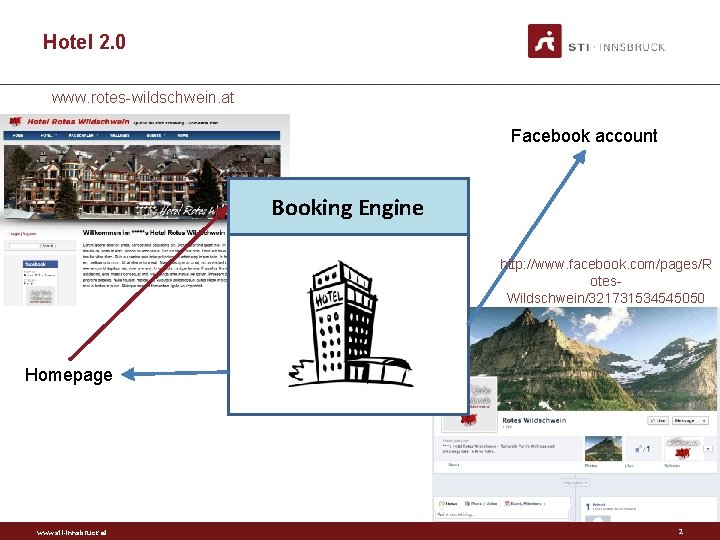The width and height of the screenshot is (720, 540).
Task: Open the Wellness item in website navigation bar
Action: point(119,135)
